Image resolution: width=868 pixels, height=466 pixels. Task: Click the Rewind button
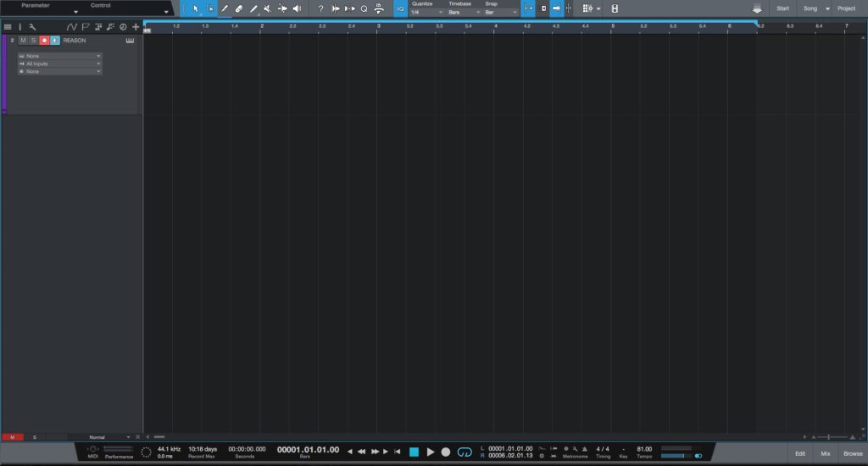point(361,452)
